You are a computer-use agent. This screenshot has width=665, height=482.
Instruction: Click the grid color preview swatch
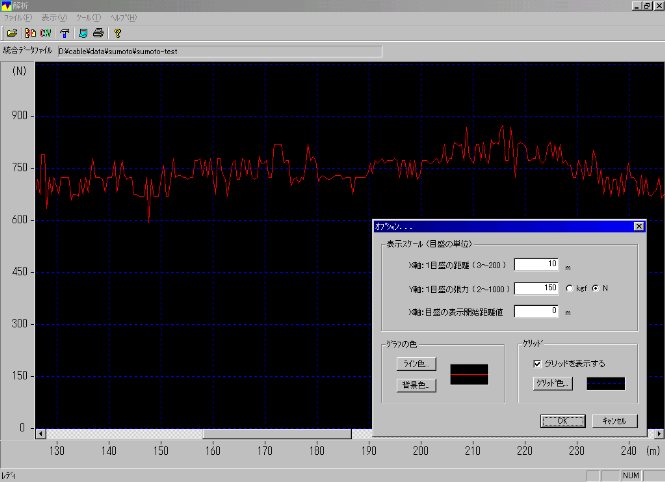[606, 384]
